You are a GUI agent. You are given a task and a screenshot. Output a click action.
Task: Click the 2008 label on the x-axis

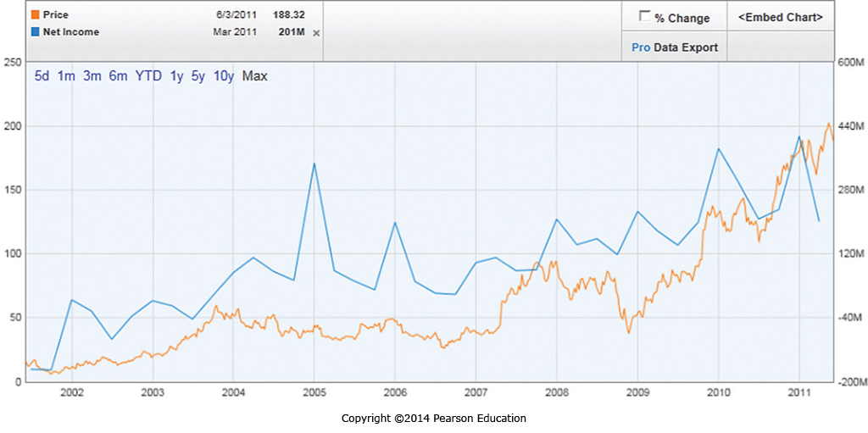click(x=557, y=393)
